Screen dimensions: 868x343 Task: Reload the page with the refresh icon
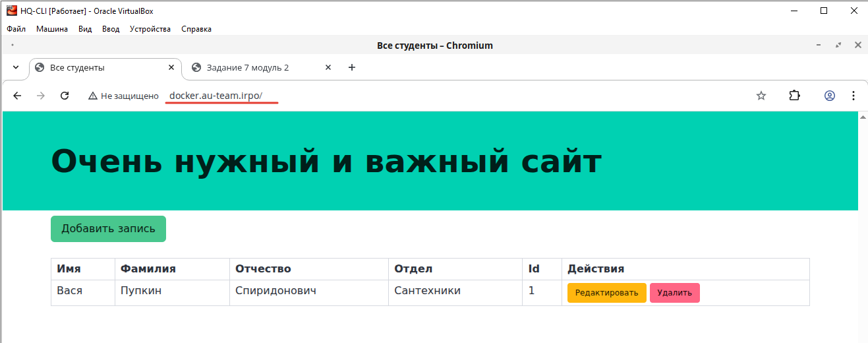[x=65, y=96]
